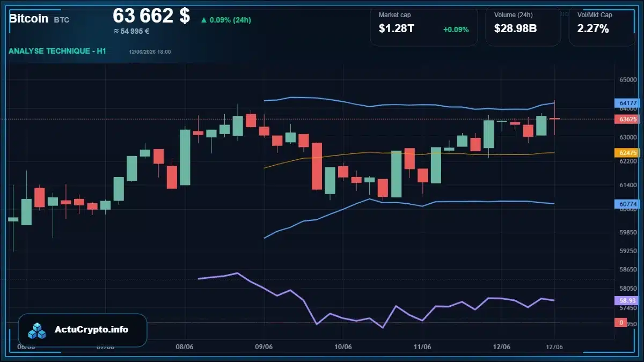Screen dimensions: 644x362
Task: Click the ANALYSE TECHNIQUE - H1 heading
Action: [57, 51]
